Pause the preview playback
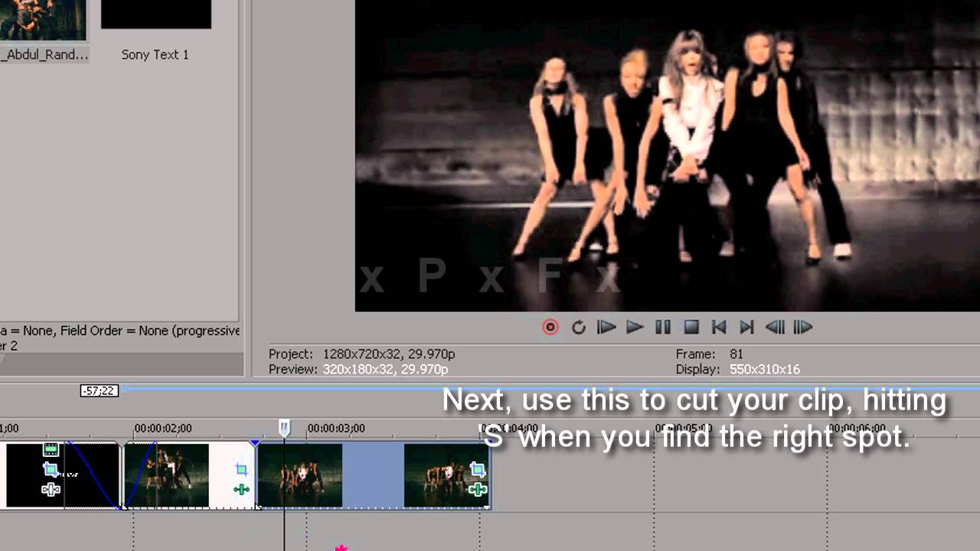Viewport: 980px width, 551px height. click(663, 328)
